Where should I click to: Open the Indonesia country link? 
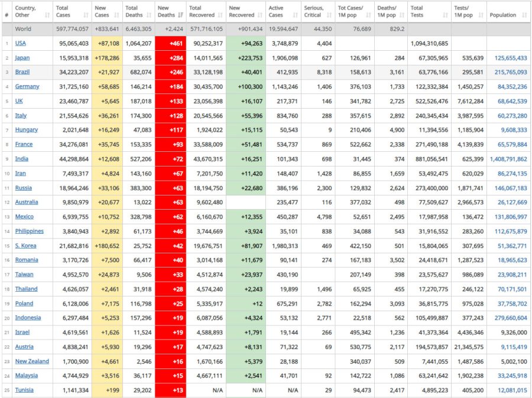point(28,318)
